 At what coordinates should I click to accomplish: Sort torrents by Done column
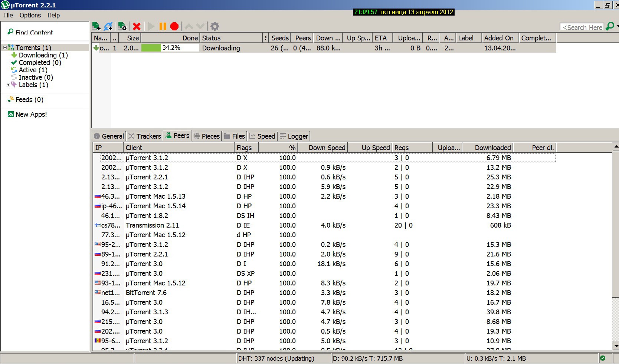(170, 38)
